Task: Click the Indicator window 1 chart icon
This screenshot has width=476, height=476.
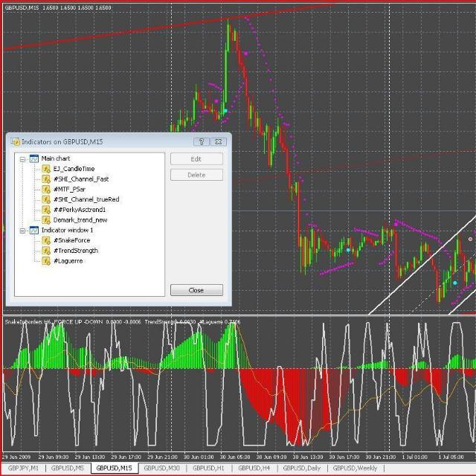Action: [33, 230]
